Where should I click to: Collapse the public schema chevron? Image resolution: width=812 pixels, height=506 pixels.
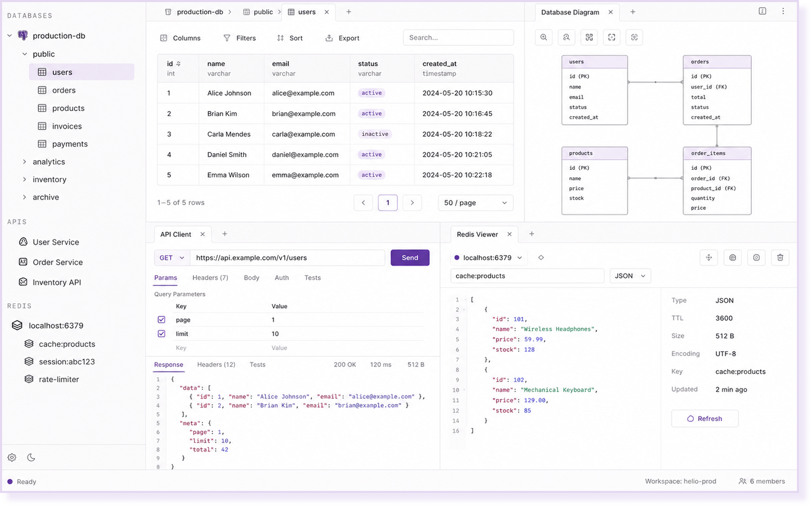click(24, 54)
